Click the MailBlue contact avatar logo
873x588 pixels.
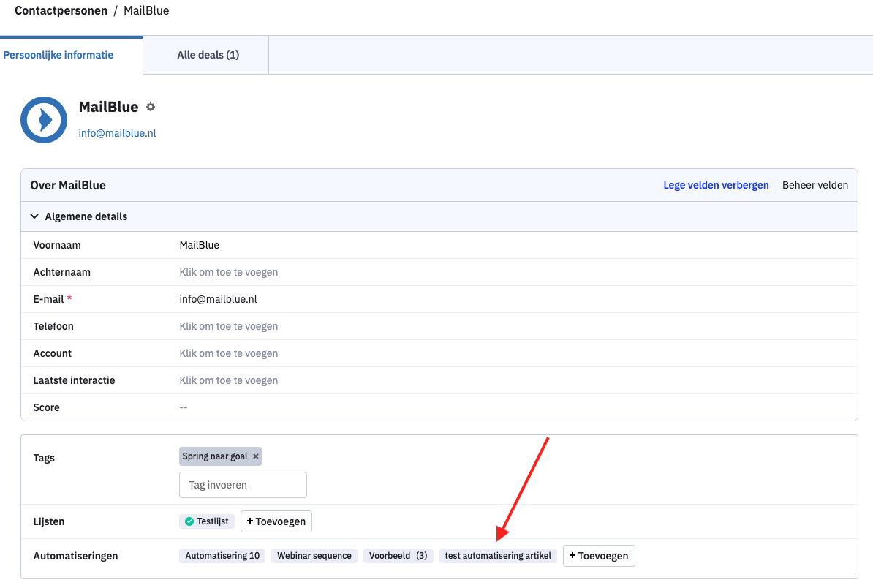44,120
